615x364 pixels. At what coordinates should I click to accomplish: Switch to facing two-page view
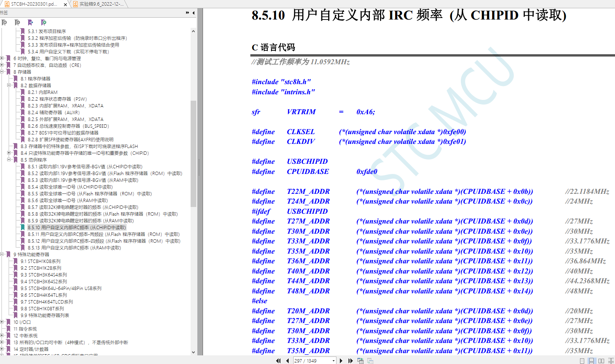(601, 361)
